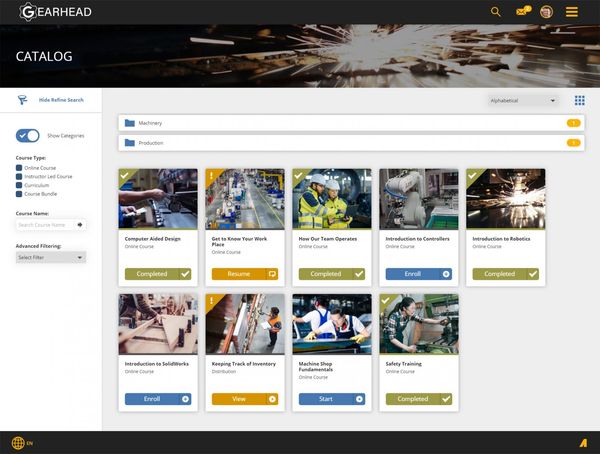Click checkmark on How Our Team Operates button
The width and height of the screenshot is (600, 454).
359,274
